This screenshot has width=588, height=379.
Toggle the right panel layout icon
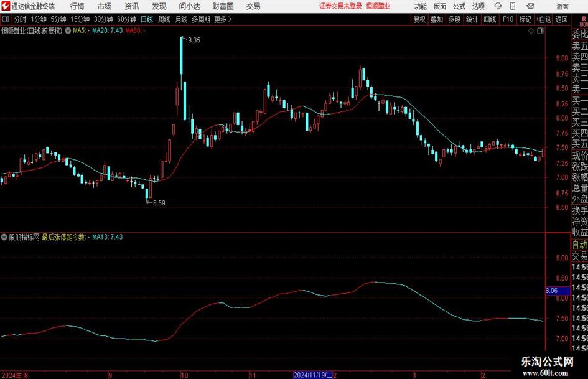[540, 31]
